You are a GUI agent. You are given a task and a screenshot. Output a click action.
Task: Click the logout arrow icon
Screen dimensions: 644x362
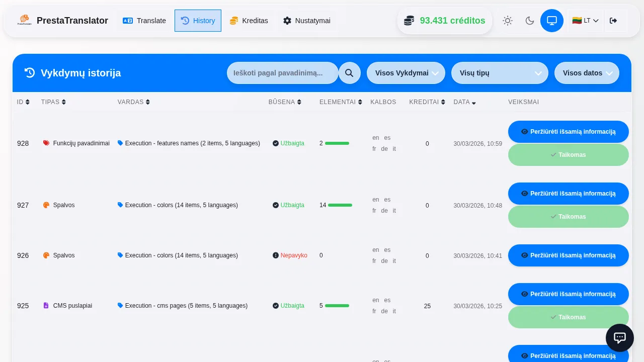[613, 21]
